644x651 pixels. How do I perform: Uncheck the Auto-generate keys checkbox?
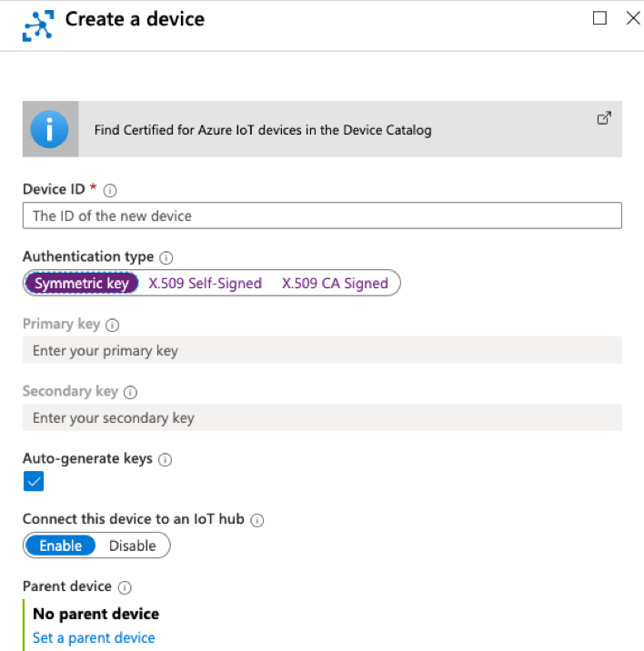pyautogui.click(x=34, y=482)
